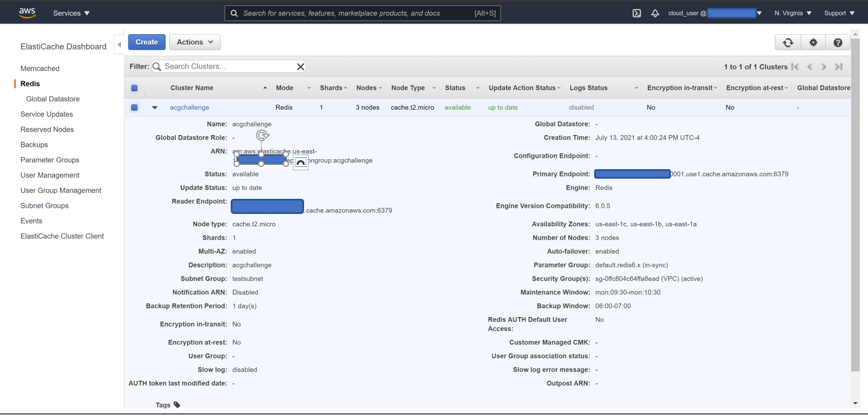Open the AWS home logo
This screenshot has width=868, height=415.
27,13
